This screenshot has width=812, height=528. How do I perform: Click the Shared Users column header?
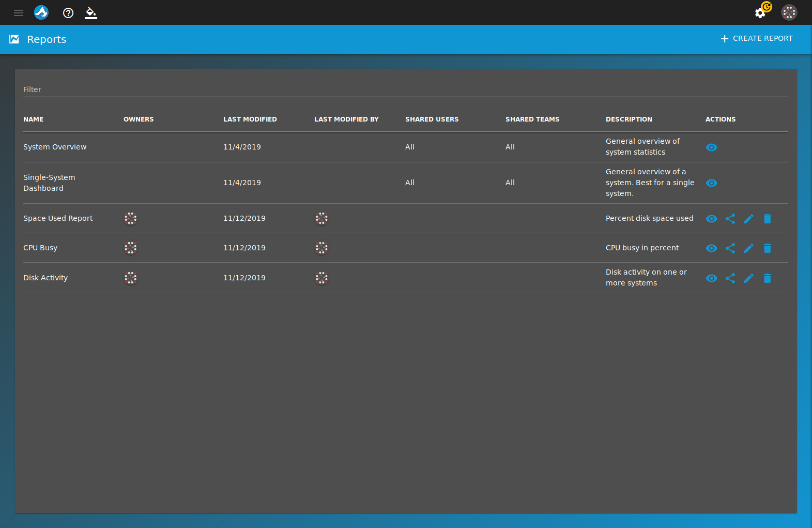point(432,119)
